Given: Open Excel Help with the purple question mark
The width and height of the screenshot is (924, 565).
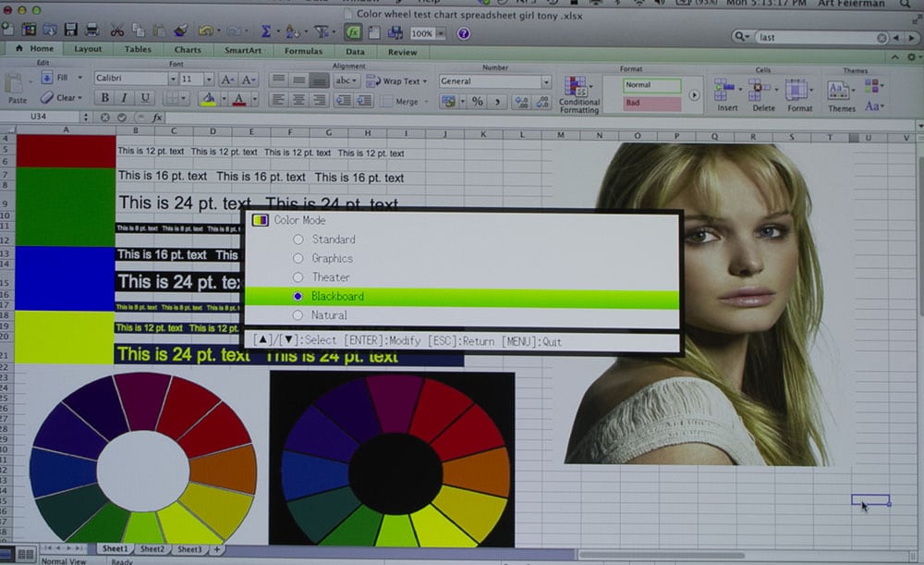Looking at the screenshot, I should pyautogui.click(x=464, y=33).
